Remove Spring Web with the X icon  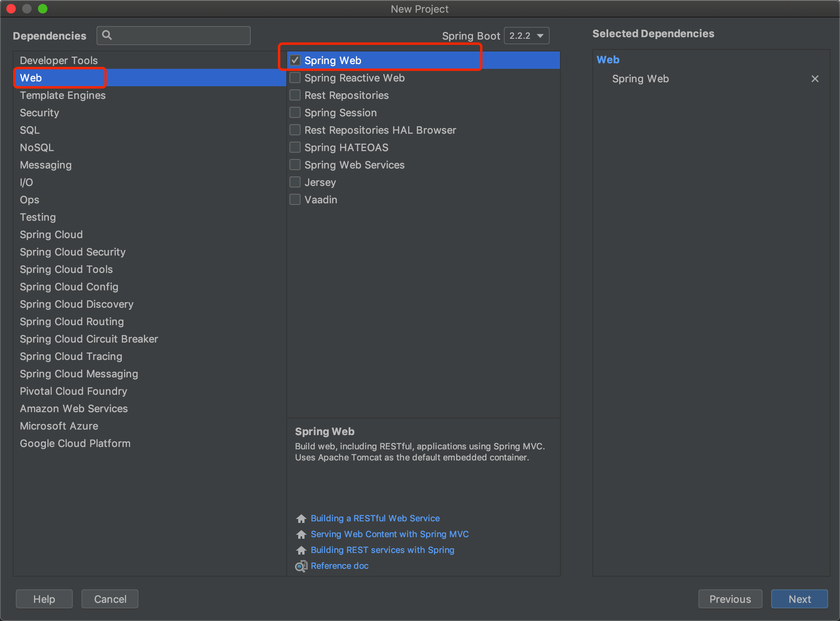815,79
